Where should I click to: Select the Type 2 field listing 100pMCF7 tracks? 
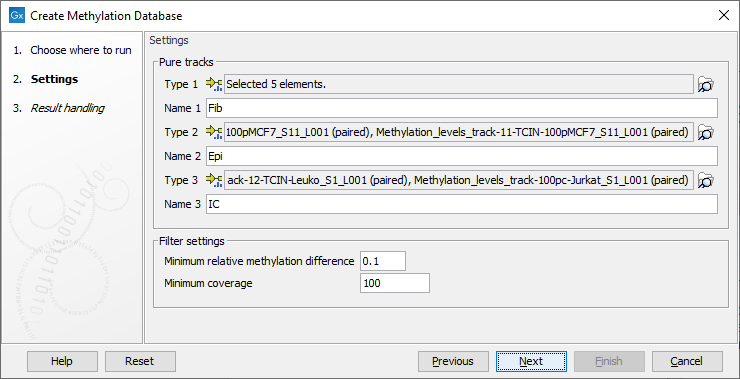[459, 133]
